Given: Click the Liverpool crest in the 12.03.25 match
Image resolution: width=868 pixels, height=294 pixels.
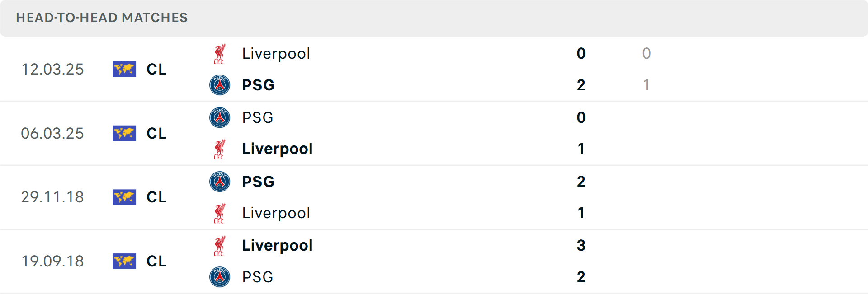Looking at the screenshot, I should pos(220,53).
